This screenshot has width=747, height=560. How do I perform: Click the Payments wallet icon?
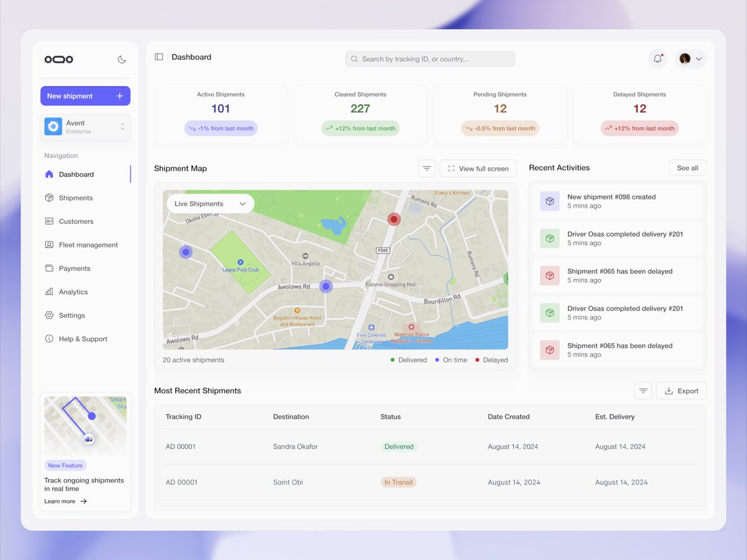(x=49, y=269)
